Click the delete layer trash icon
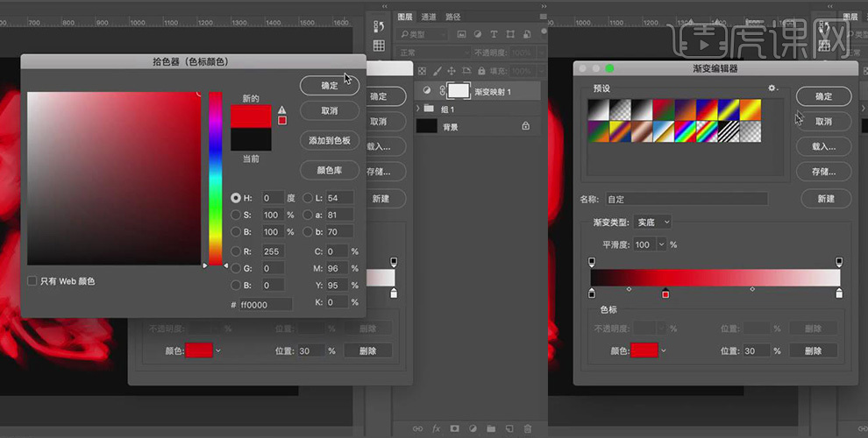 click(x=528, y=428)
